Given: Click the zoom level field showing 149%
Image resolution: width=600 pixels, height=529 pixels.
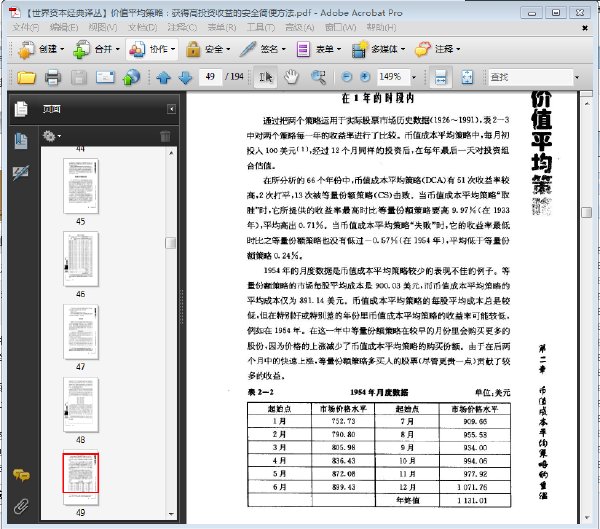Looking at the screenshot, I should (393, 77).
